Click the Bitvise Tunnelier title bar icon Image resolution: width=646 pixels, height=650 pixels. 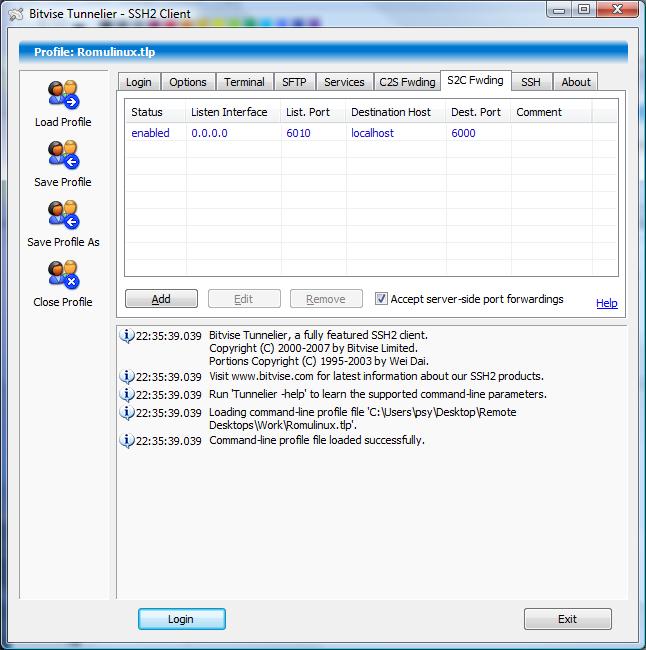(x=16, y=14)
